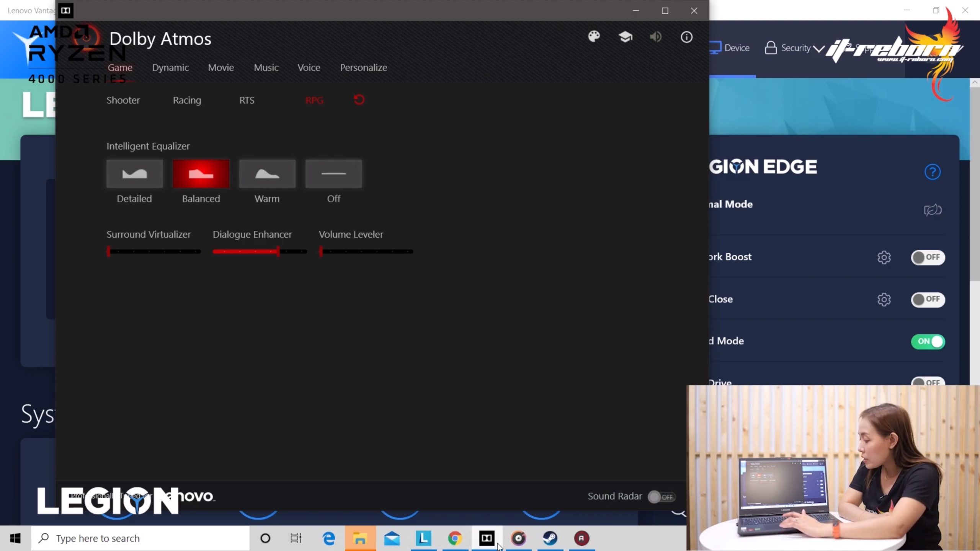Open the color theme palette icon

click(x=594, y=37)
